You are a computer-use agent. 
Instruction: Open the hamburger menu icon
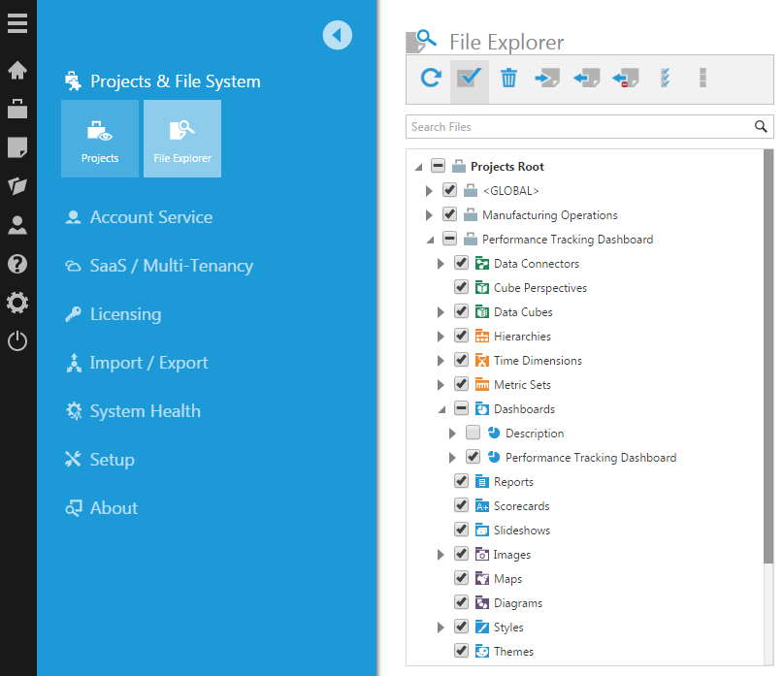pyautogui.click(x=17, y=23)
